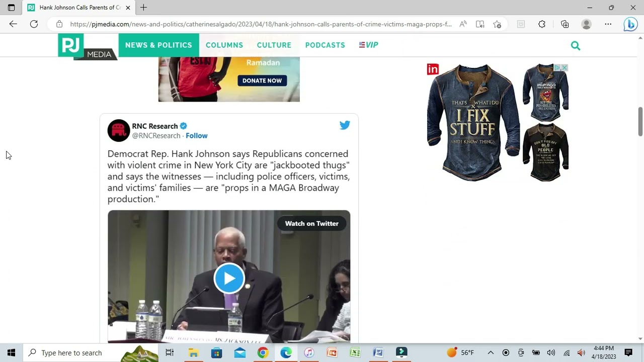Click the I FIX STUFF shirt ad
Viewport: 644px width, 362px height.
[x=472, y=122]
